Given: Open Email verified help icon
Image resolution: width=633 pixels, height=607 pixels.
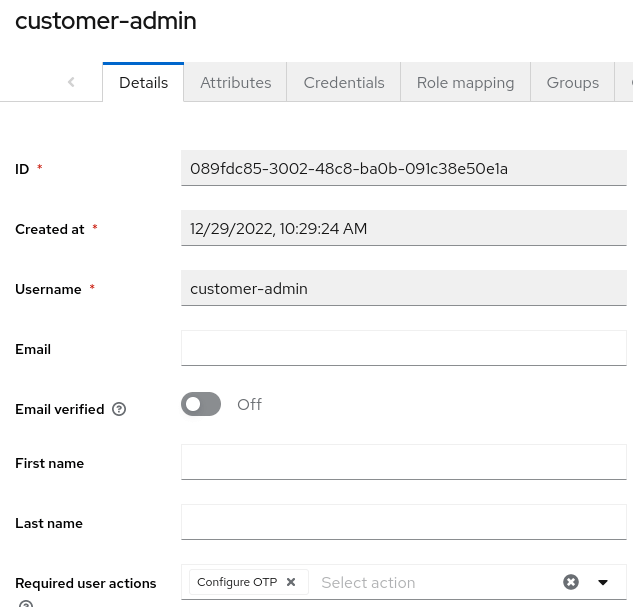Looking at the screenshot, I should [119, 409].
